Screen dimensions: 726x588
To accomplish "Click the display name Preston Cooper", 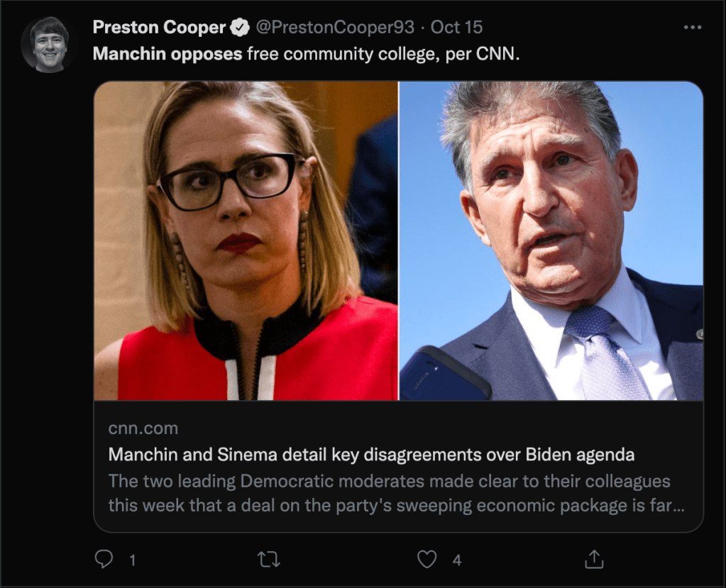I will coord(159,28).
